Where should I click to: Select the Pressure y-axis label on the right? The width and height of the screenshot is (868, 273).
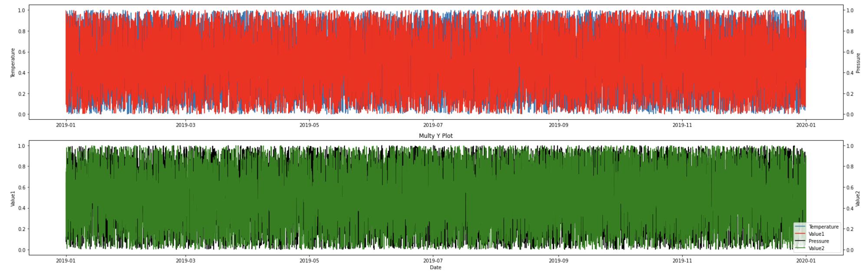point(858,62)
